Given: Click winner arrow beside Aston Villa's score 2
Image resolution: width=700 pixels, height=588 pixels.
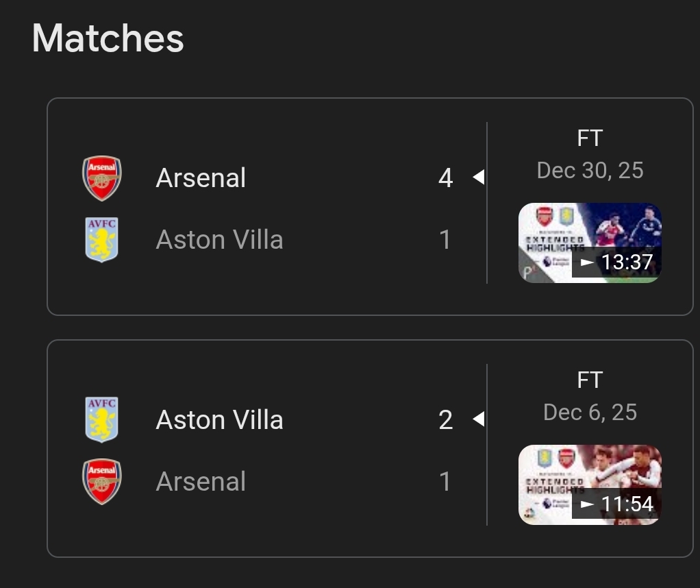Looking at the screenshot, I should [x=479, y=419].
